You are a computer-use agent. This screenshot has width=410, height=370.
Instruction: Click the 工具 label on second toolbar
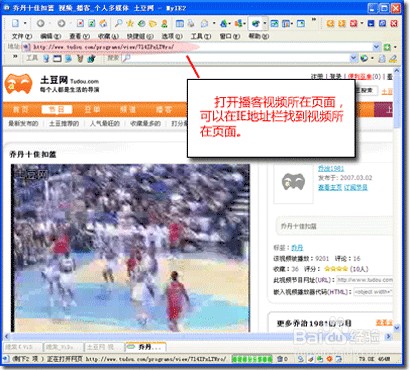(x=32, y=58)
